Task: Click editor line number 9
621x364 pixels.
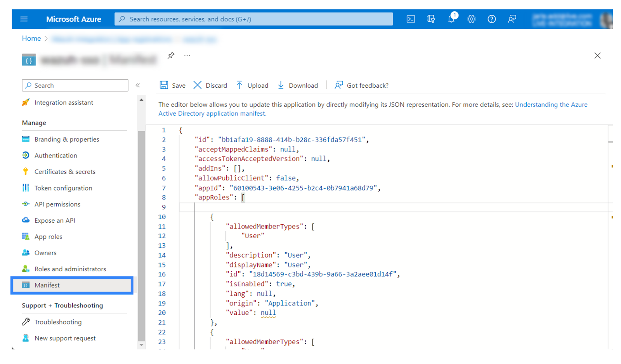Action: pos(164,207)
